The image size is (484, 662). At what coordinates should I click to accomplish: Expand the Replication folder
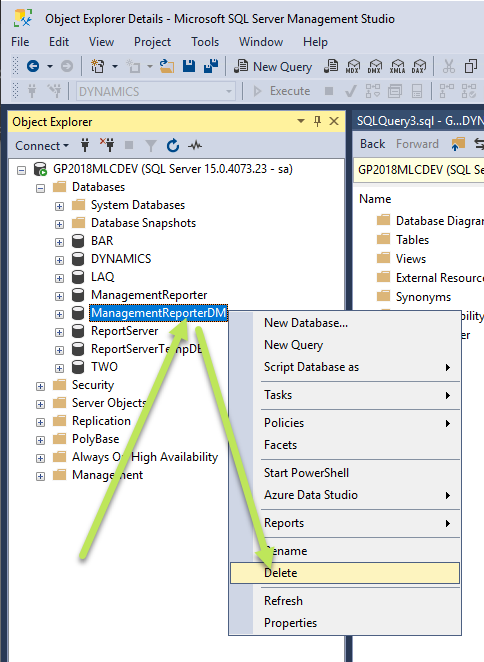(x=41, y=422)
